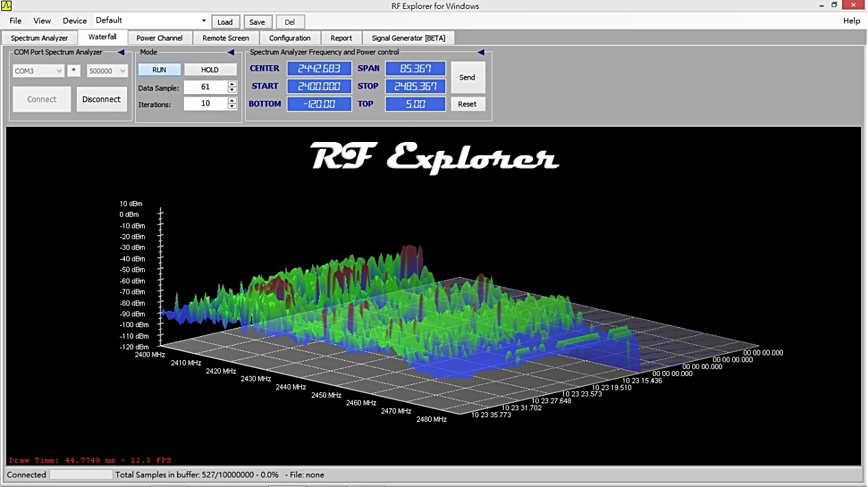Viewport: 868px width, 487px height.
Task: Edit the BOTTOM amplitude field
Action: coord(319,104)
